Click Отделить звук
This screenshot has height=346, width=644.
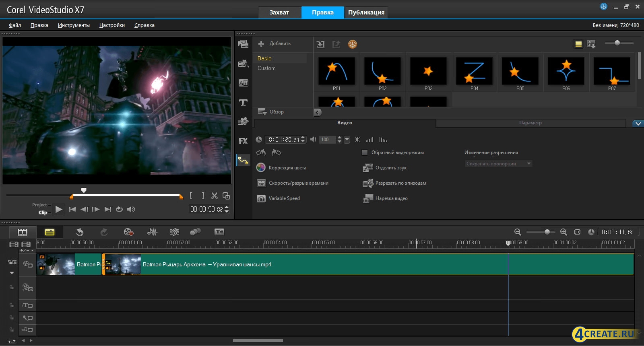(385, 168)
